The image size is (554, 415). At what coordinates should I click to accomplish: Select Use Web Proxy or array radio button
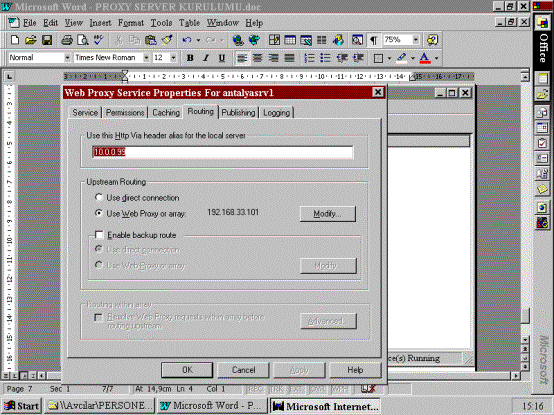(99, 213)
